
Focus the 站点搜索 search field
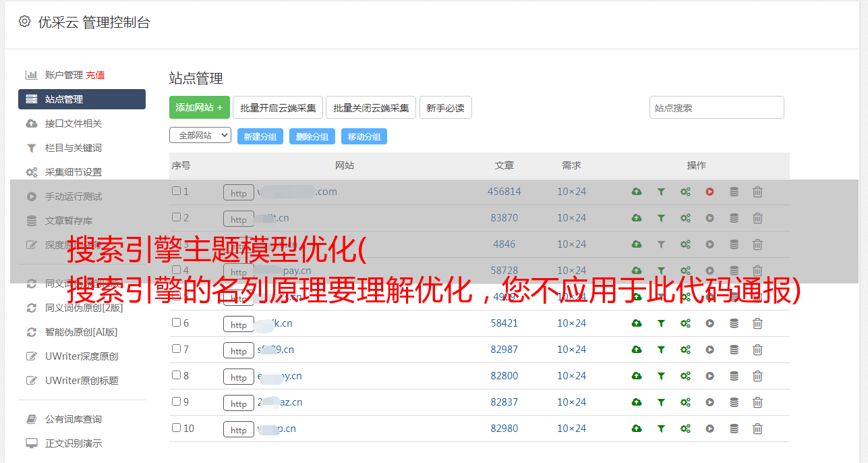(x=717, y=107)
